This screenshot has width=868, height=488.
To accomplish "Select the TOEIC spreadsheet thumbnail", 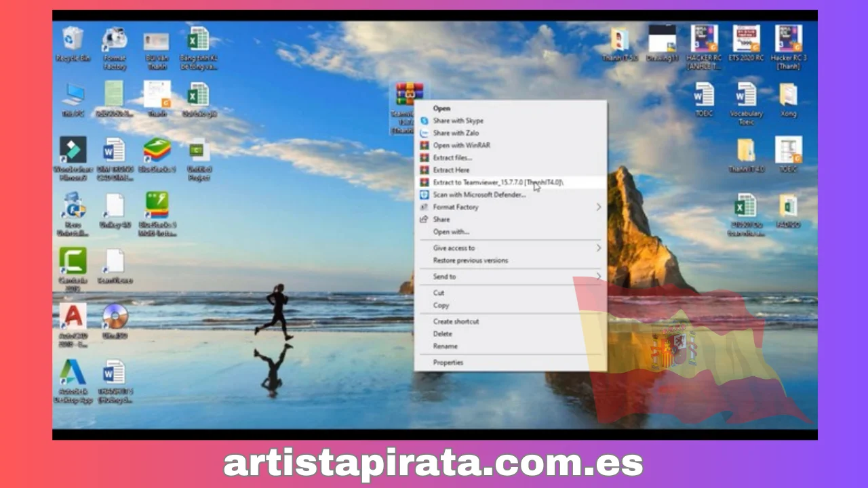I will click(788, 155).
